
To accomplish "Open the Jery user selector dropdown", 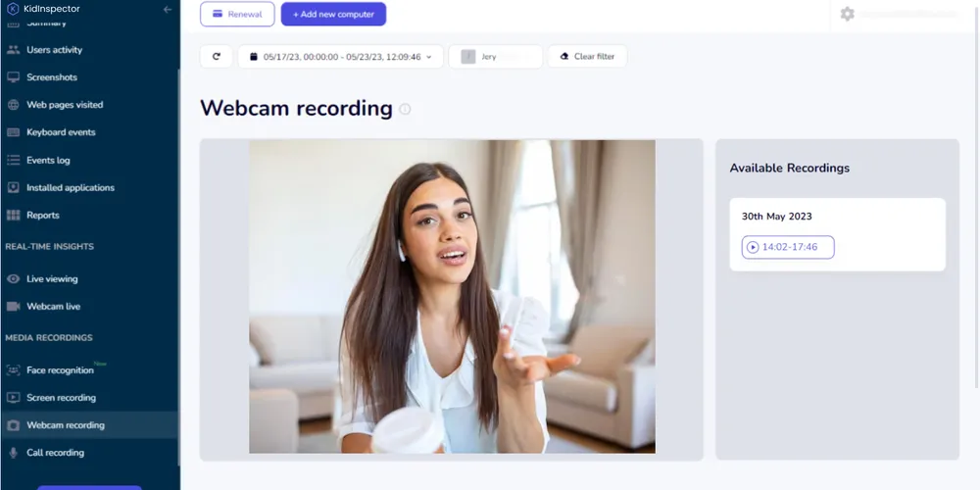I will (495, 57).
